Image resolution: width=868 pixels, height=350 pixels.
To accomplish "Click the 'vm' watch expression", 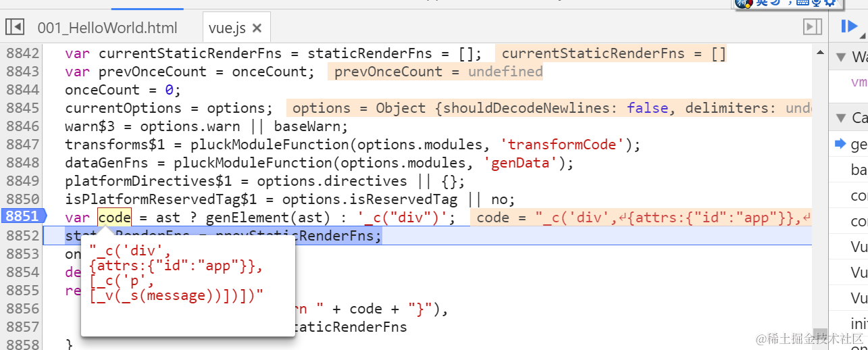I will pyautogui.click(x=859, y=82).
